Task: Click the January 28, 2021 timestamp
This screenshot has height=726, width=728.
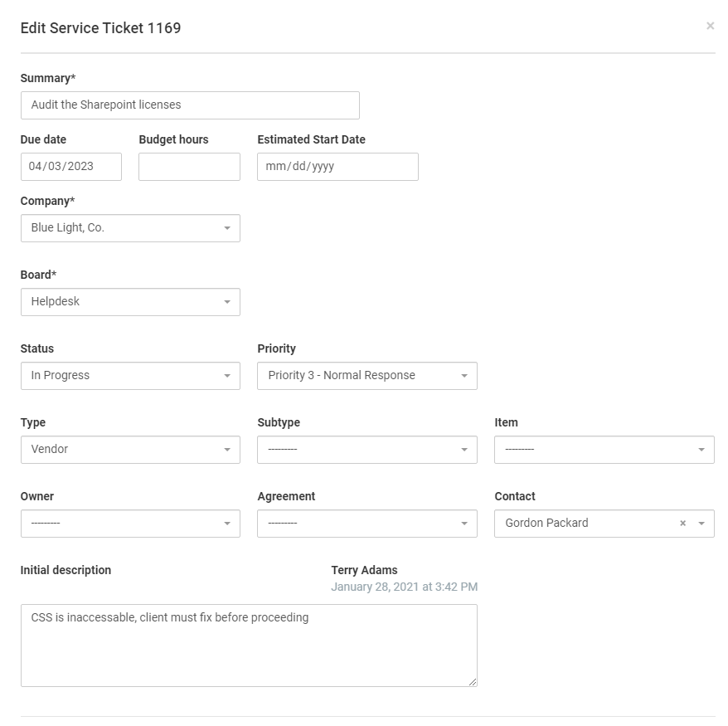Action: click(404, 587)
